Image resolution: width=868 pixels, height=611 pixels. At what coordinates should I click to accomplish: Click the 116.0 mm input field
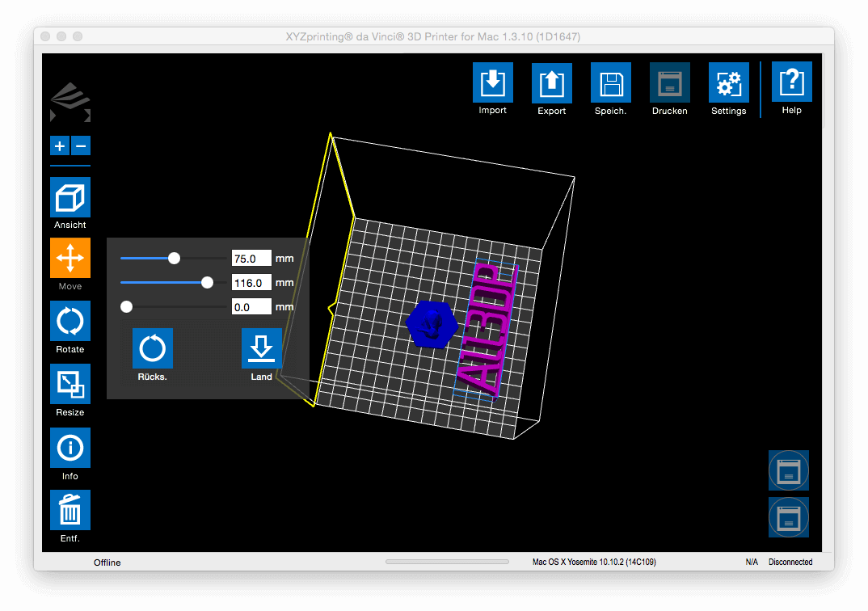coord(252,283)
